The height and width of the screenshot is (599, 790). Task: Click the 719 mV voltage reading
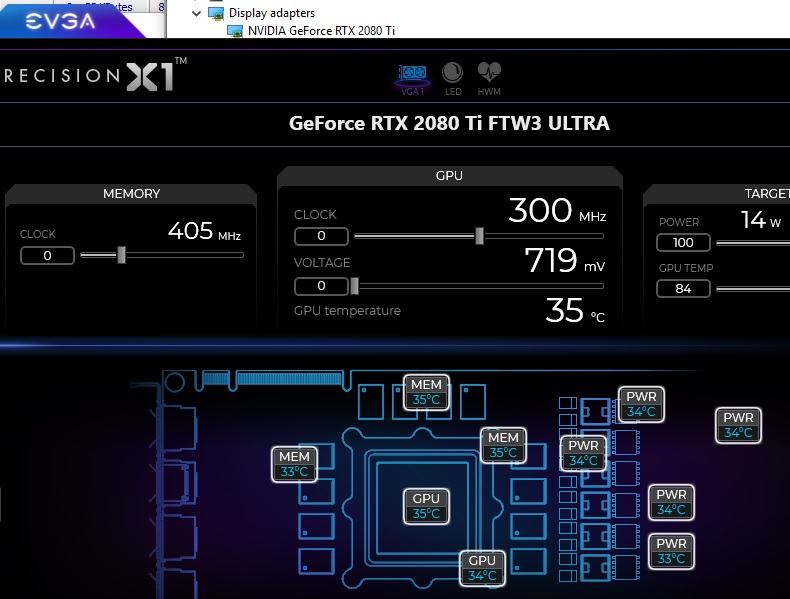(564, 260)
